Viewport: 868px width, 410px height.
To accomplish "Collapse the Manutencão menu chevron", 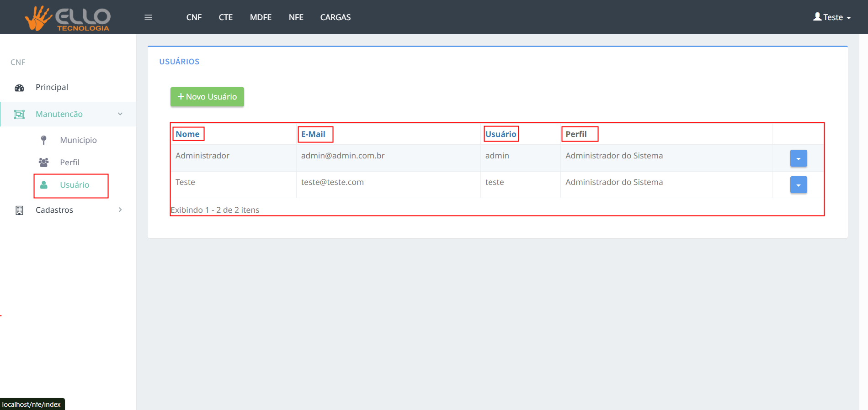I will coord(120,114).
